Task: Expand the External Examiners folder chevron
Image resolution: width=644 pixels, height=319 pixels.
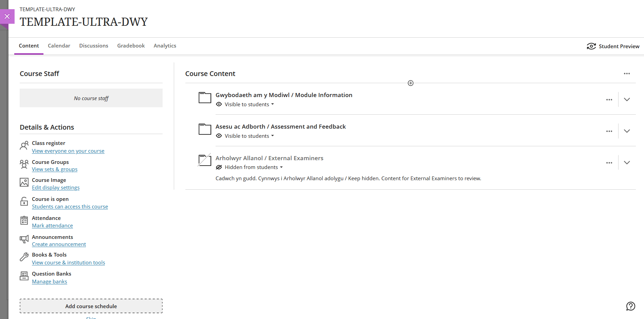Action: point(627,163)
